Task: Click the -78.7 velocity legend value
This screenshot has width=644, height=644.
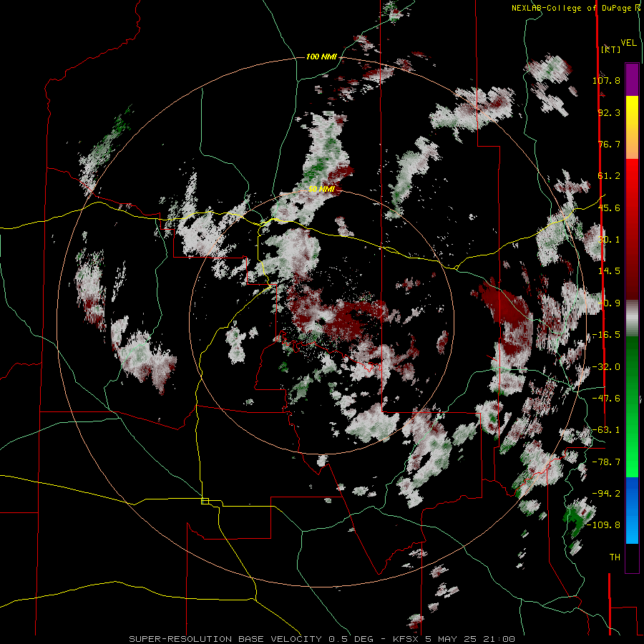Action: 606,462
